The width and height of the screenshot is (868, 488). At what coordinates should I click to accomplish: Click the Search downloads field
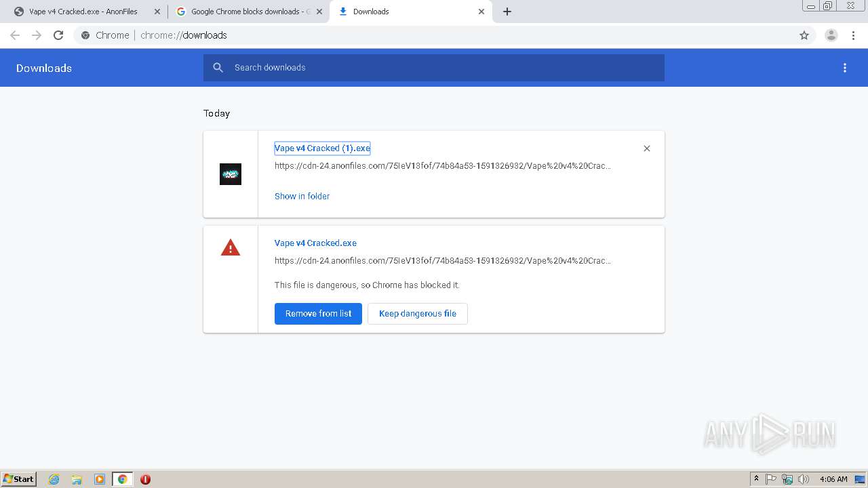(x=434, y=68)
